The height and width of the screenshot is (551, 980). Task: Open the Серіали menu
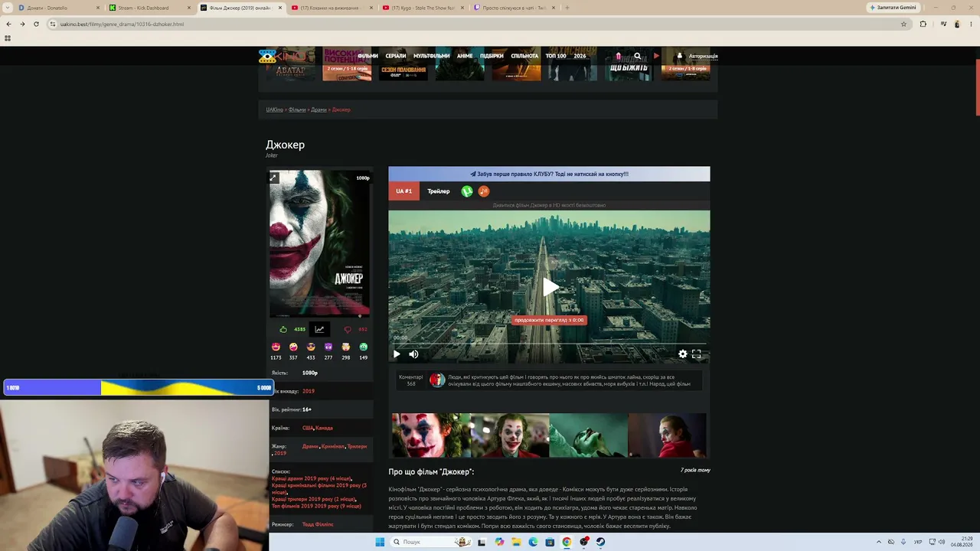click(x=396, y=56)
